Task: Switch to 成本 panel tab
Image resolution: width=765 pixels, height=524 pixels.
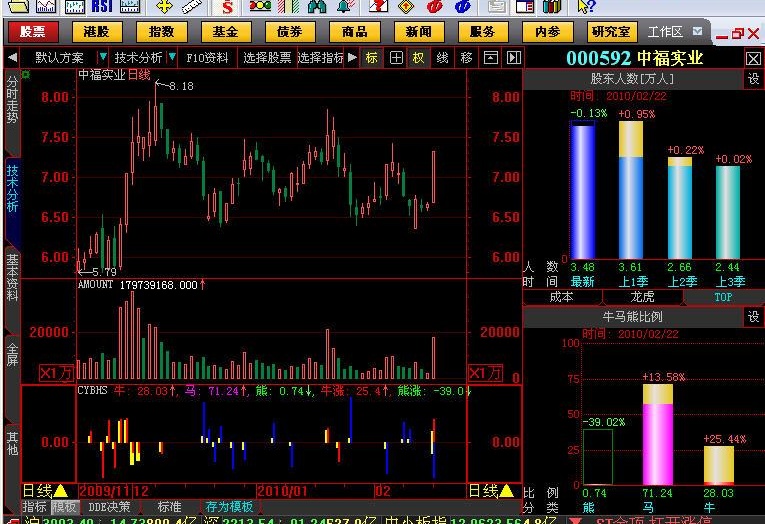Action: pos(562,297)
